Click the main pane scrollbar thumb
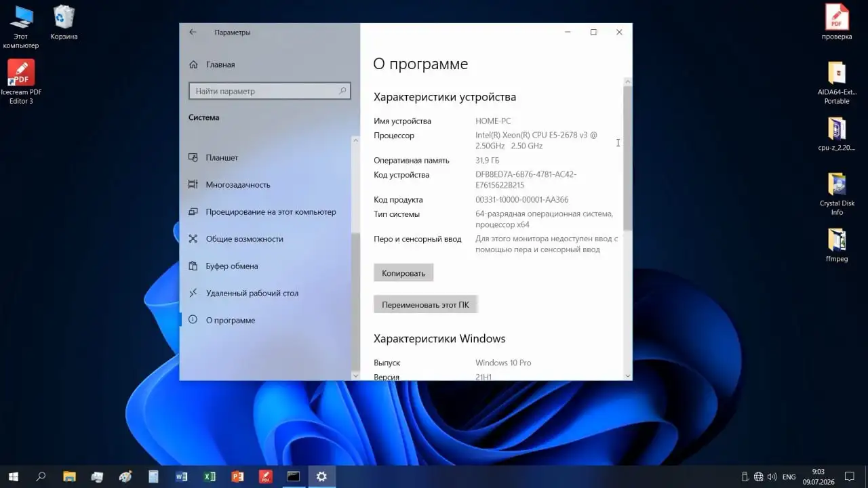Screen dimensions: 868x488 coord(627,157)
